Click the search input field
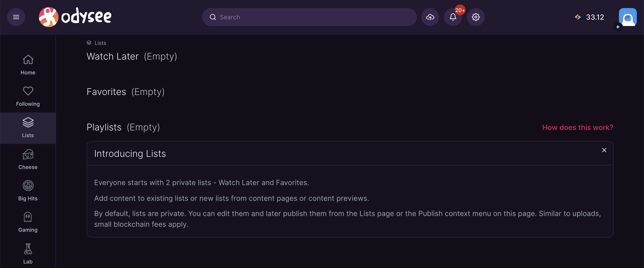Image resolution: width=644 pixels, height=268 pixels. point(309,17)
